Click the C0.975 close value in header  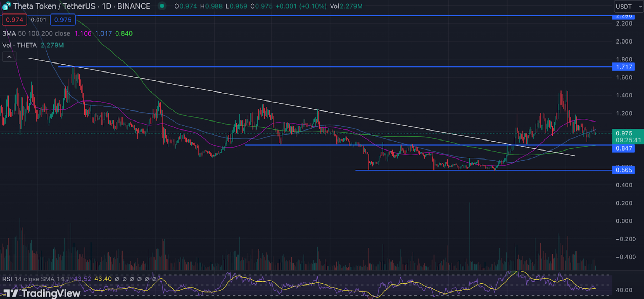pos(261,6)
